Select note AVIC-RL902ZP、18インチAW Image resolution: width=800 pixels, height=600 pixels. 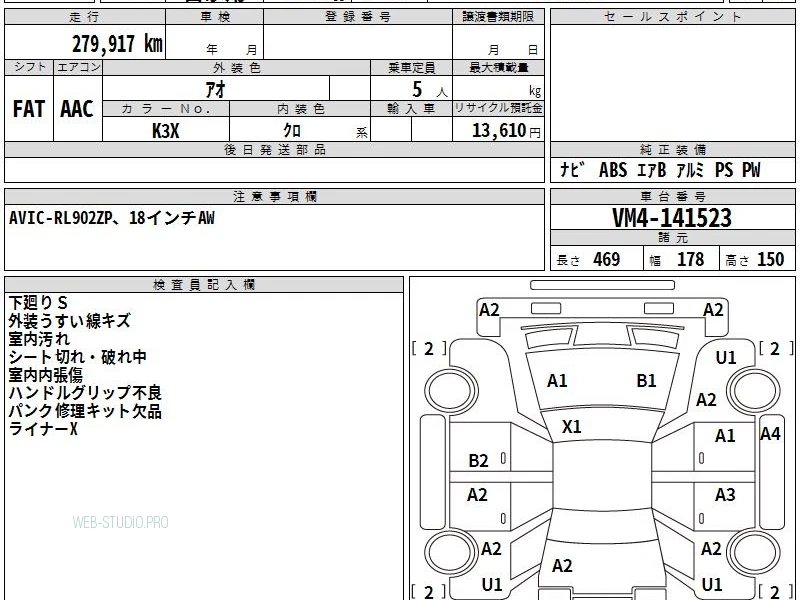112,218
